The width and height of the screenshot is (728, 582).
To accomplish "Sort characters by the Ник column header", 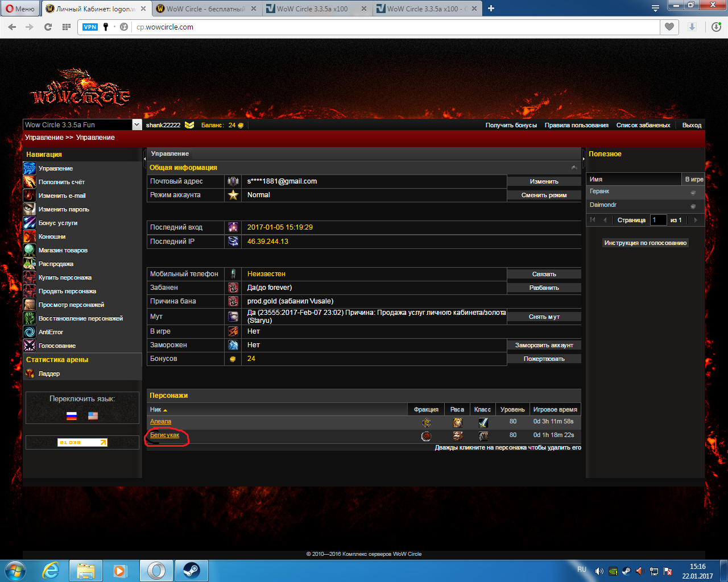I will click(156, 409).
